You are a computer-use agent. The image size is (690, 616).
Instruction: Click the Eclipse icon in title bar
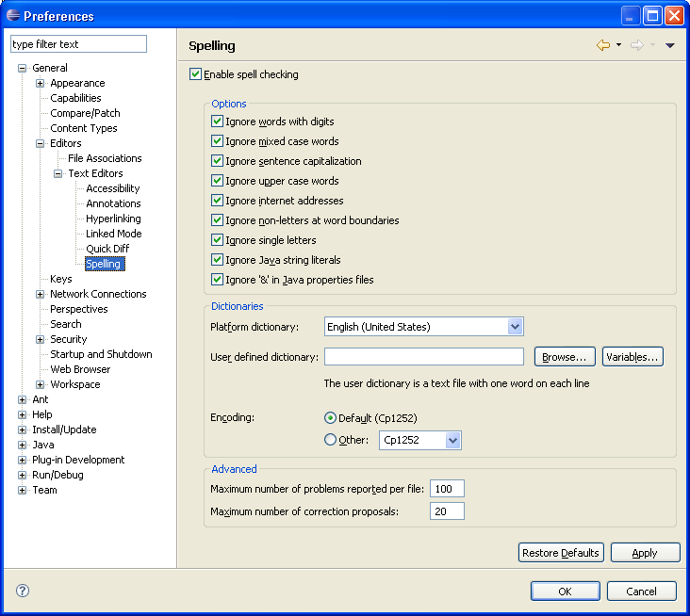pos(13,16)
